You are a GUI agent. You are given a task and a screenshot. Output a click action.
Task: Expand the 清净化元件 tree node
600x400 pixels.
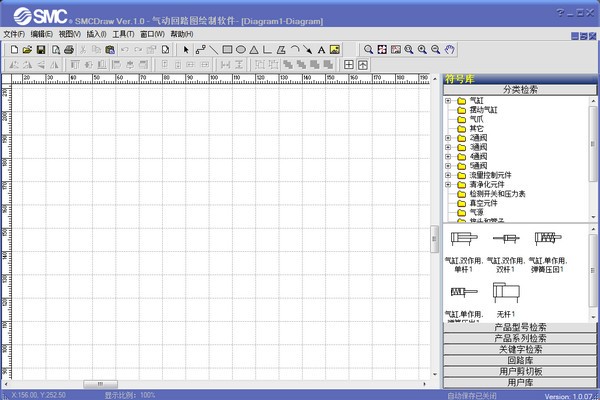(x=448, y=184)
